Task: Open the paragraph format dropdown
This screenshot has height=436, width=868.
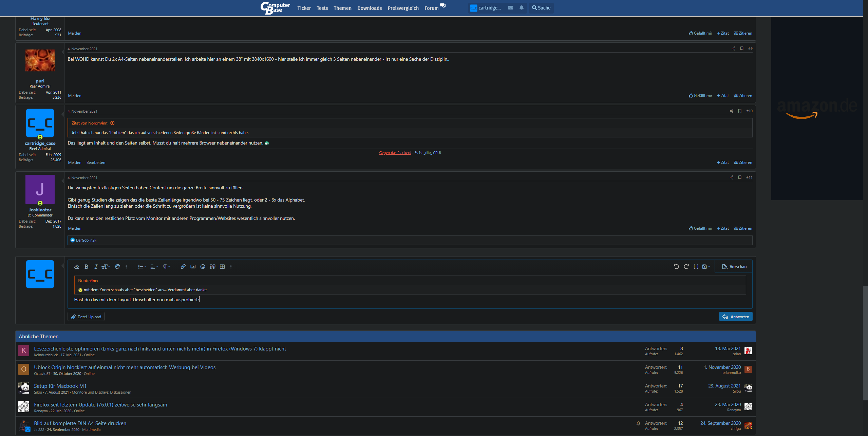Action: 166,267
